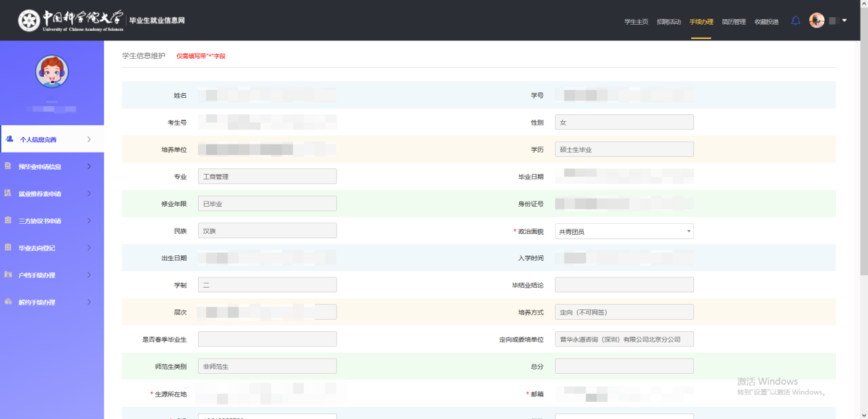868x419 pixels.
Task: Go to 学生主页 in top navigation
Action: click(x=636, y=22)
